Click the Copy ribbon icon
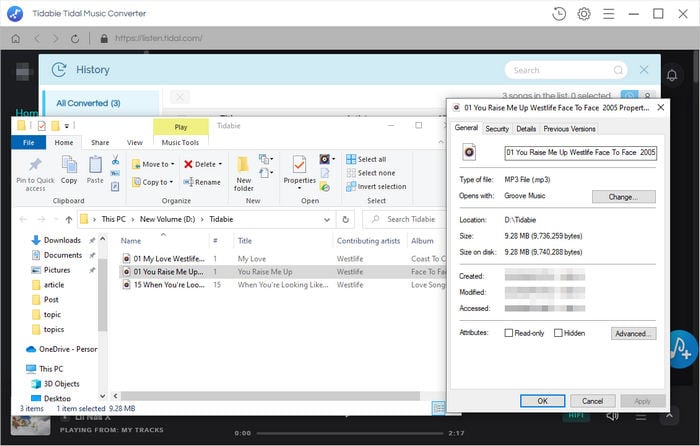The height and width of the screenshot is (446, 700). coord(69,170)
